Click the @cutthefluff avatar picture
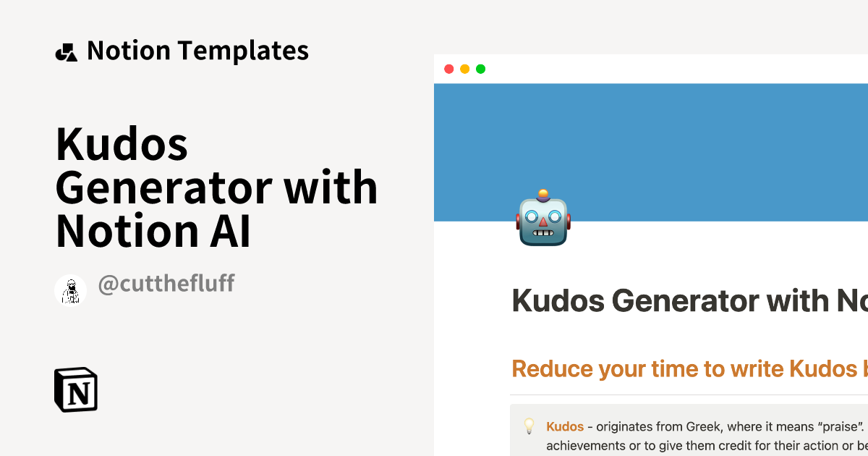 [x=70, y=290]
